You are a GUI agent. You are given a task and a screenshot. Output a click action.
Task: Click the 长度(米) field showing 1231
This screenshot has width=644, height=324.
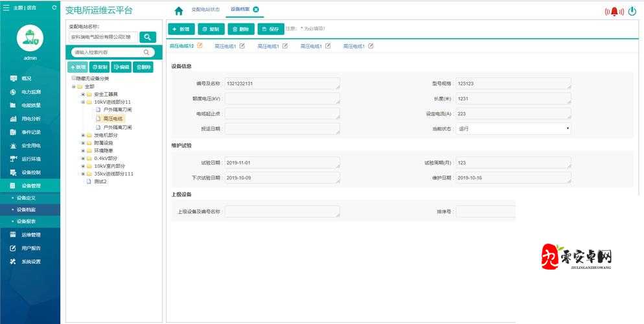point(513,98)
